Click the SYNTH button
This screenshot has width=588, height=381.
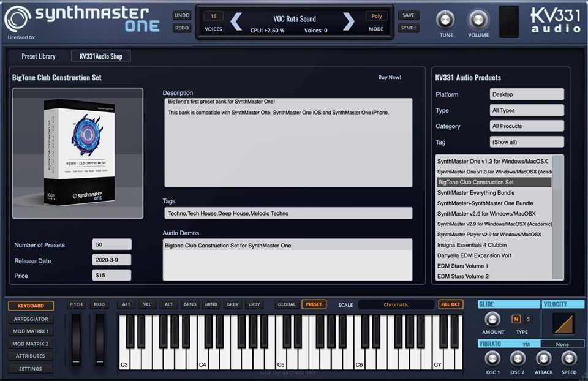(409, 28)
